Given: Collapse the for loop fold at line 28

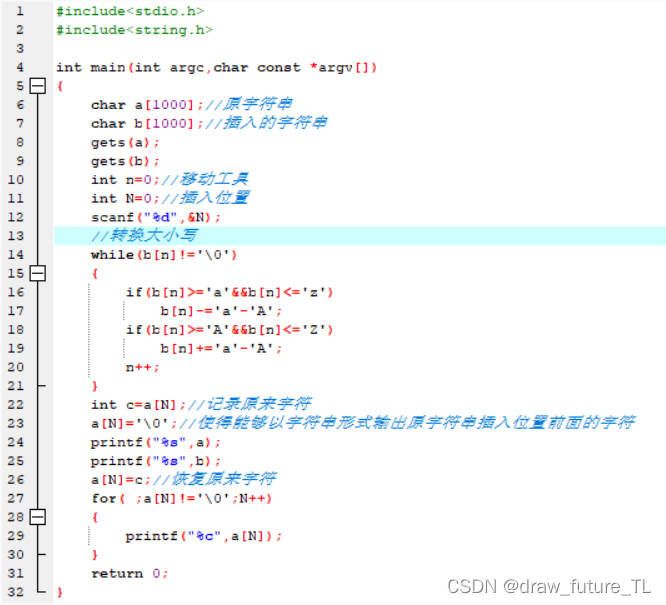Looking at the screenshot, I should point(37,517).
